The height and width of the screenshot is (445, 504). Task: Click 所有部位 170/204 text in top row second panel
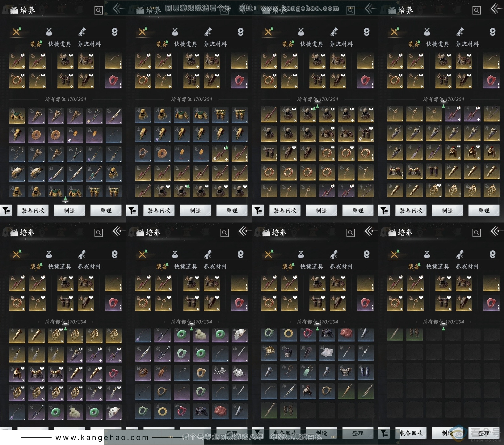click(x=191, y=99)
